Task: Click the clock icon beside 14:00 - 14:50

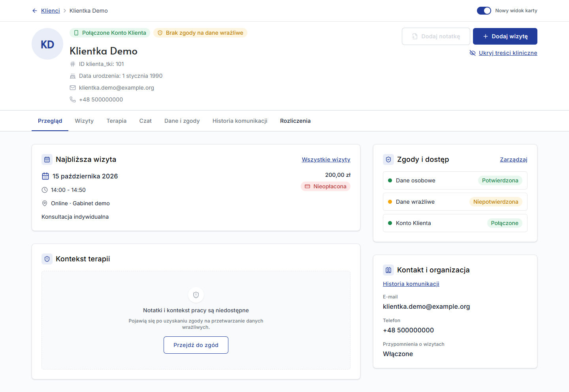Action: [x=45, y=190]
